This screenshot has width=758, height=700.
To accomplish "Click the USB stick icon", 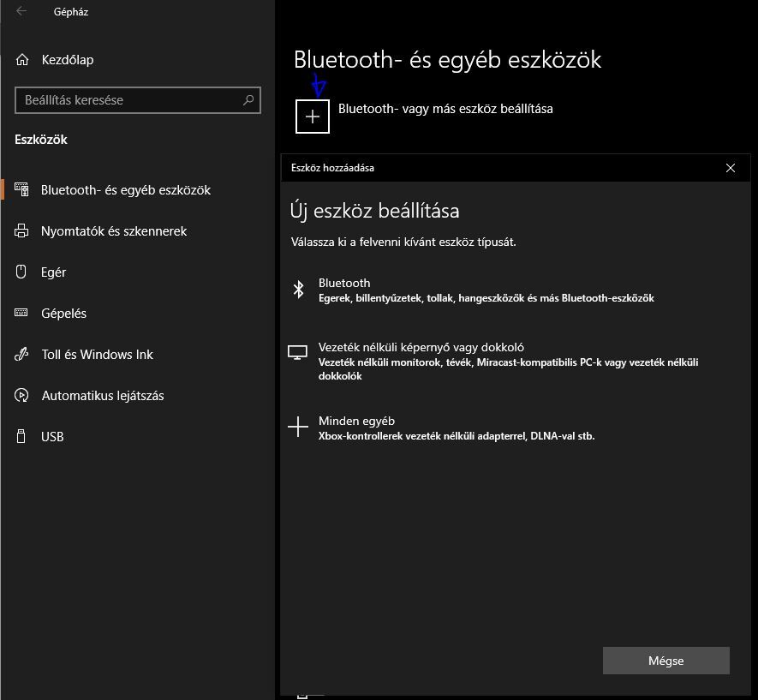I will [x=21, y=436].
